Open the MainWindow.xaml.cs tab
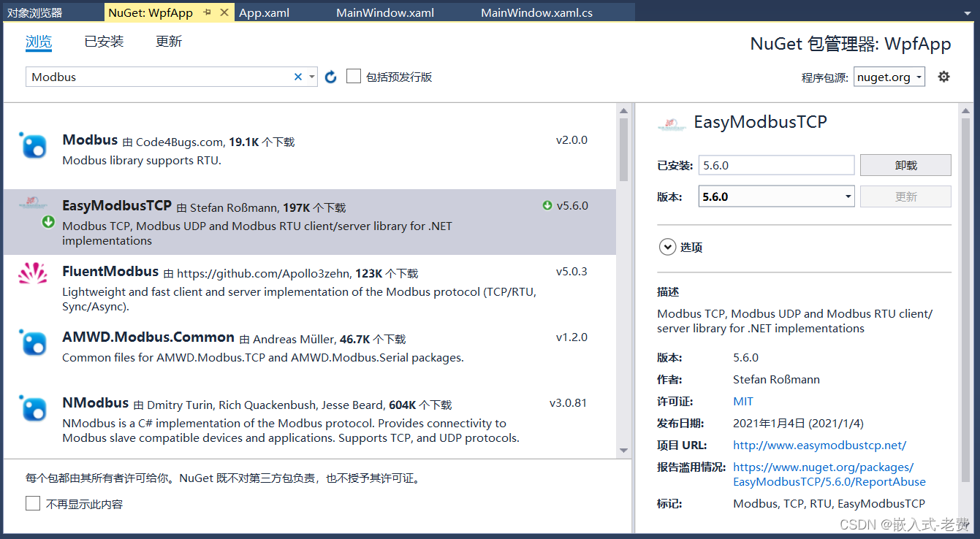This screenshot has height=539, width=980. point(537,12)
